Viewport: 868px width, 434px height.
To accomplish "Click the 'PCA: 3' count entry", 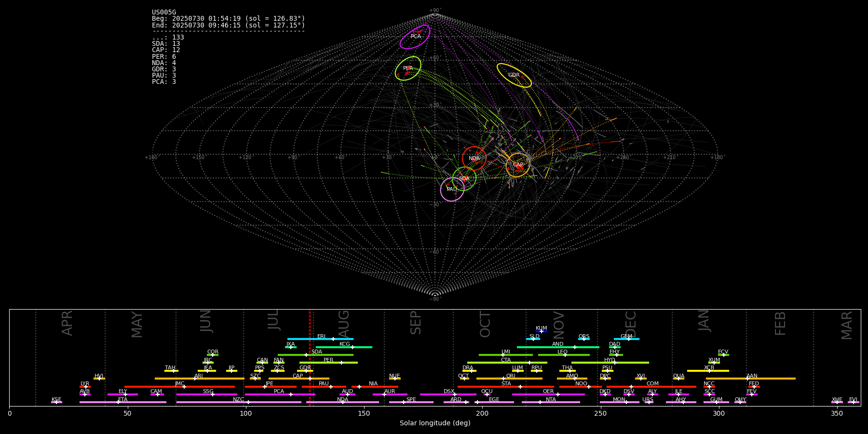I will [x=164, y=81].
